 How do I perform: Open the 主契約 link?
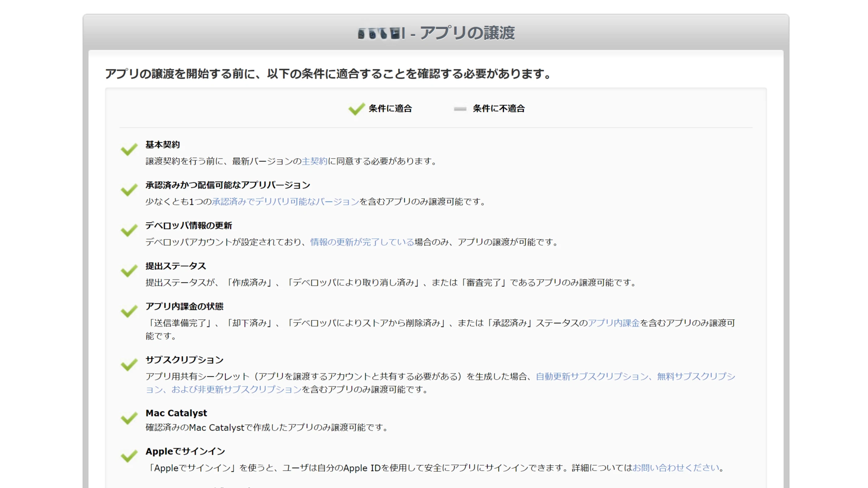click(x=314, y=161)
